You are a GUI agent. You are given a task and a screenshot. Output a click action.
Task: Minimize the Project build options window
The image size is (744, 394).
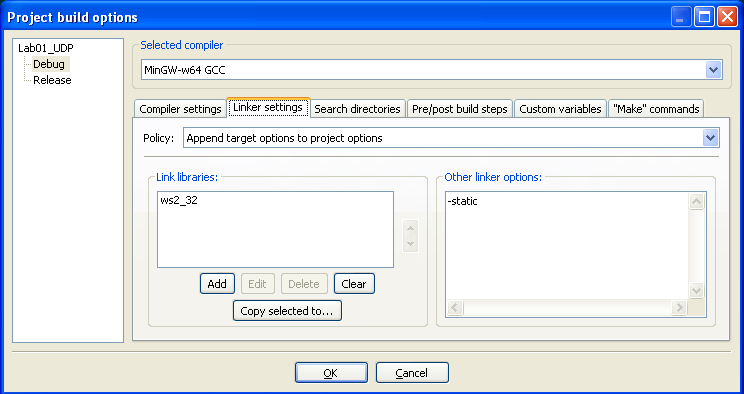tap(681, 17)
